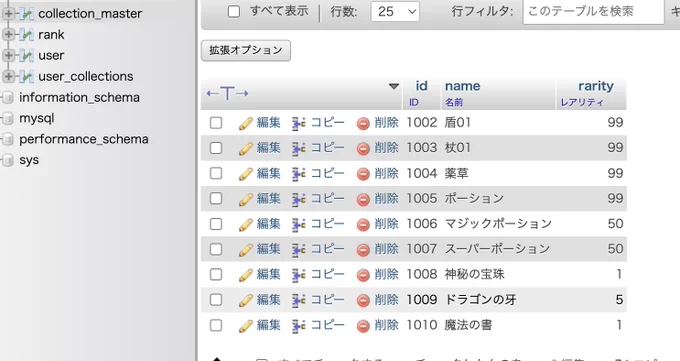
Task: Click the sys database icon
Action: pos(8,160)
